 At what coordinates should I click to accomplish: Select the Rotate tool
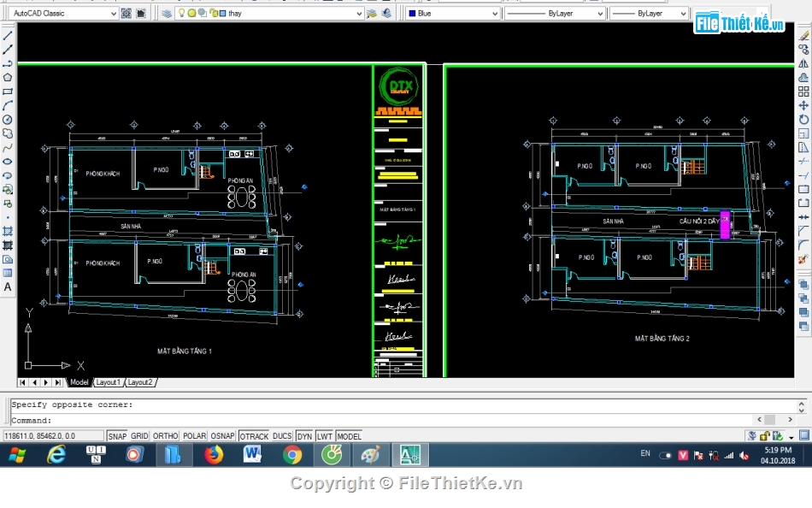803,120
